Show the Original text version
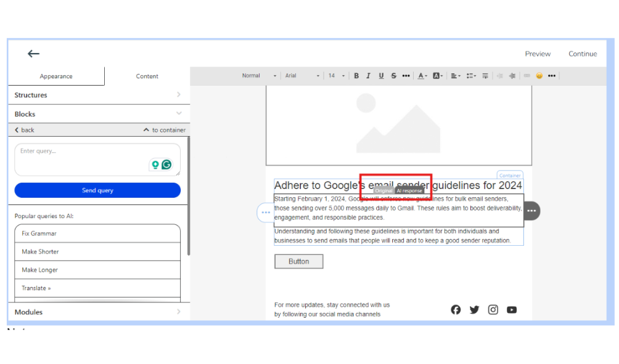This screenshot has width=619, height=364. [x=383, y=190]
